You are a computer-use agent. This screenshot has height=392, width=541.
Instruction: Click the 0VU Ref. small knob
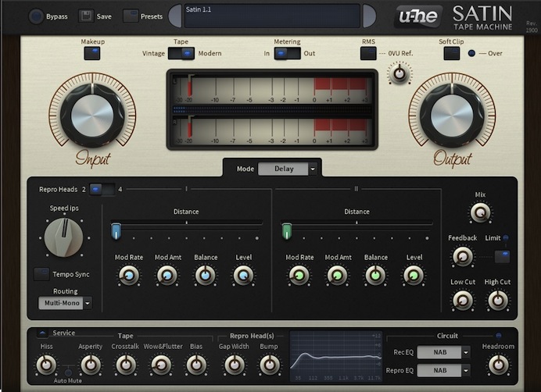coord(399,73)
